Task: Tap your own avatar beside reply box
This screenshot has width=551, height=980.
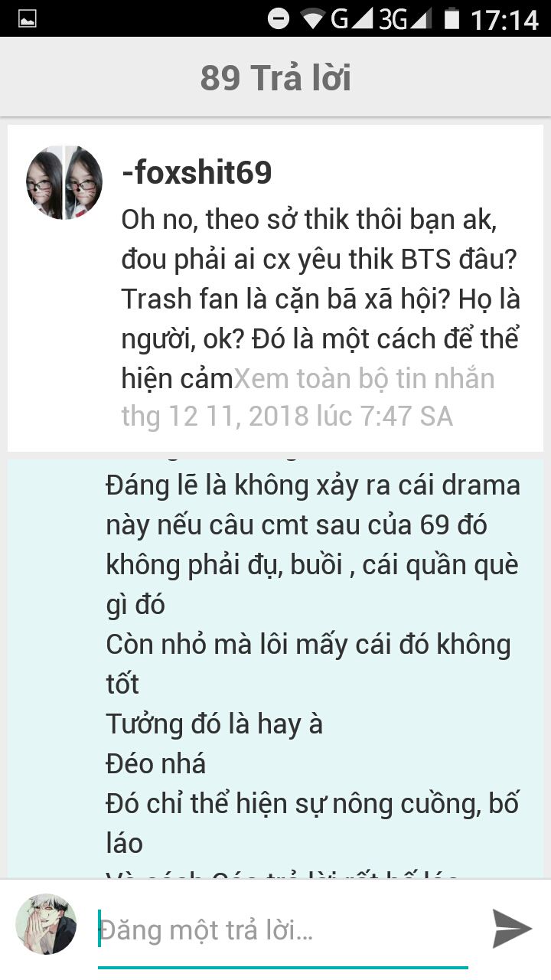Action: (46, 924)
